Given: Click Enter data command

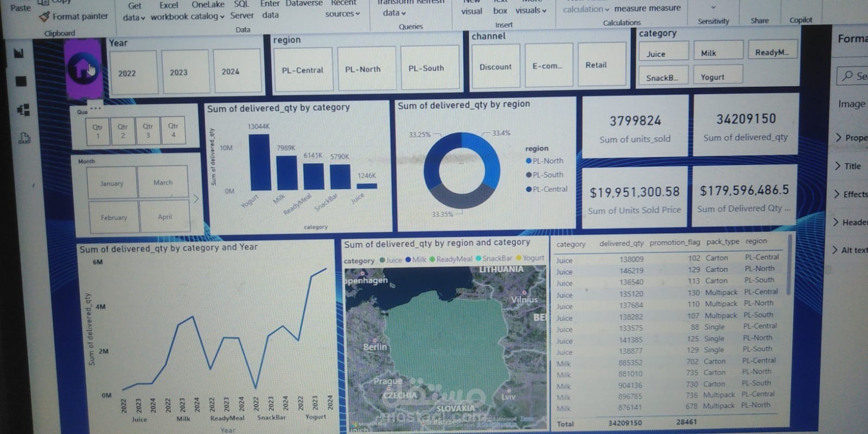Looking at the screenshot, I should tap(270, 9).
